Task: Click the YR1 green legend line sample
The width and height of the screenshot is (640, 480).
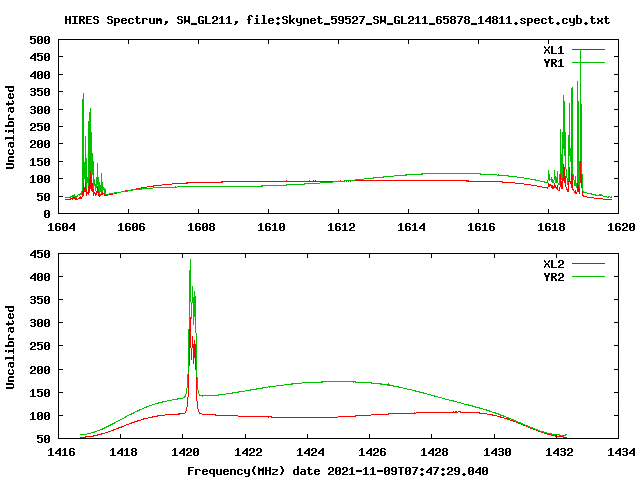Action: pos(588,63)
